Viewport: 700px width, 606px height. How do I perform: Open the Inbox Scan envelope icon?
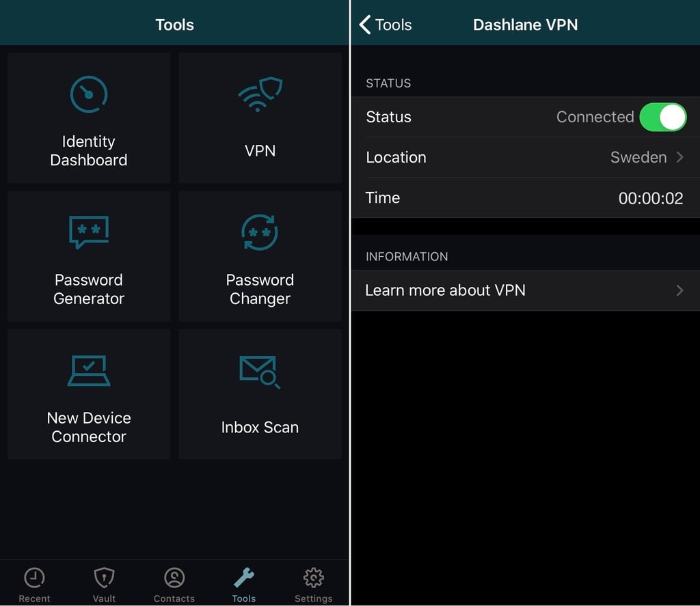tap(260, 372)
